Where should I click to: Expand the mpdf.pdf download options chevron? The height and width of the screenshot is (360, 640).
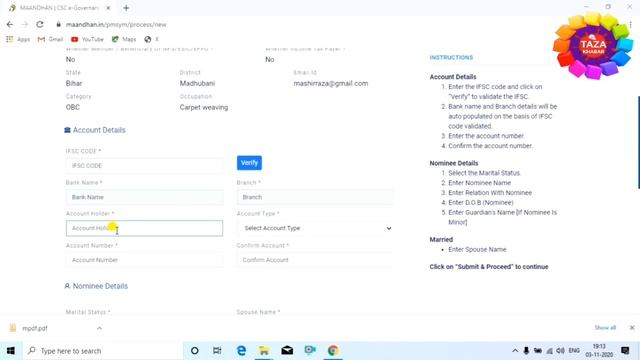[x=99, y=328]
